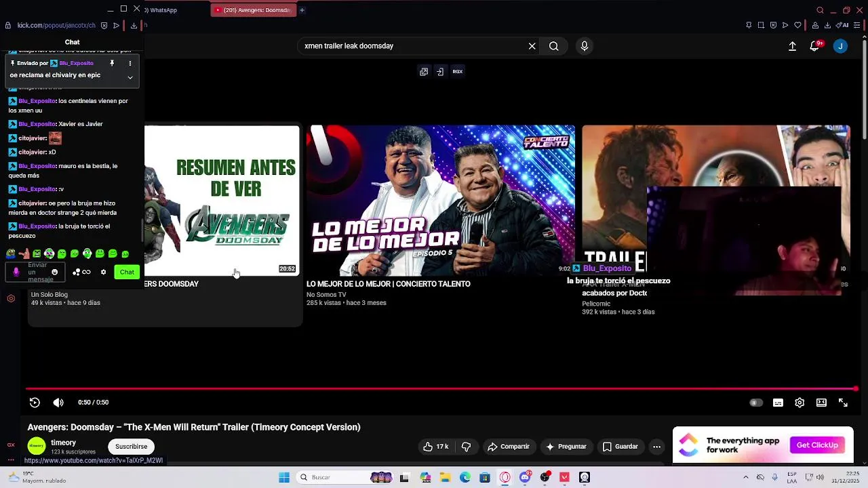Screen dimensions: 868x488
Task: Click the Get ClickUp ad button
Action: (x=817, y=445)
